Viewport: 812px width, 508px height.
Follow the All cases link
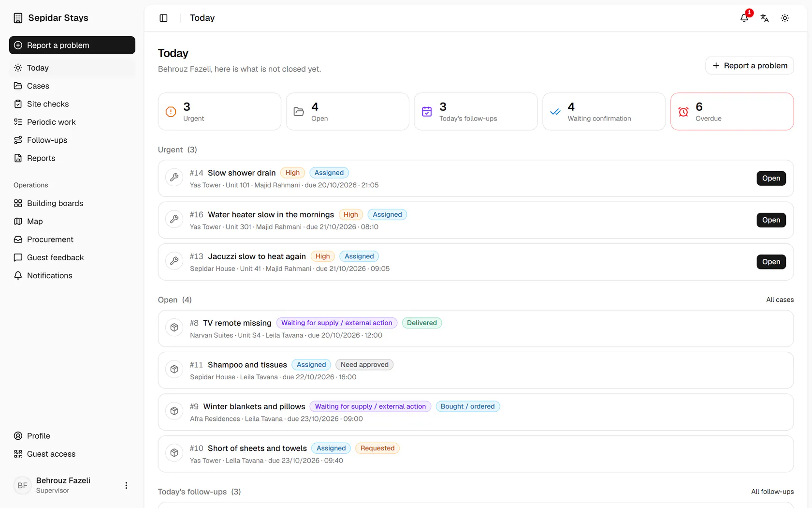pos(780,300)
